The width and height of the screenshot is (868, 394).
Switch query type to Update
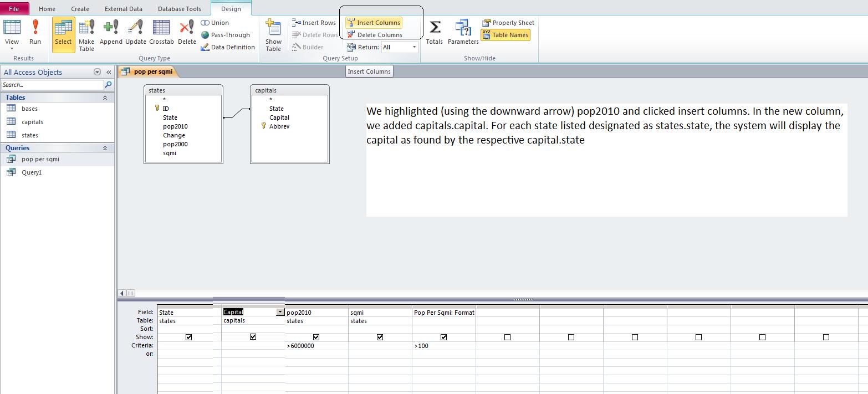pos(136,33)
